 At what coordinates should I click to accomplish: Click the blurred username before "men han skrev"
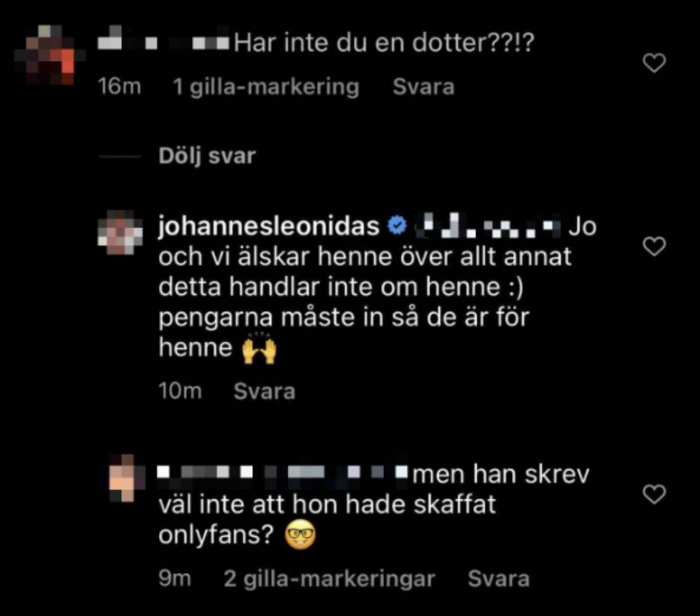[x=283, y=472]
